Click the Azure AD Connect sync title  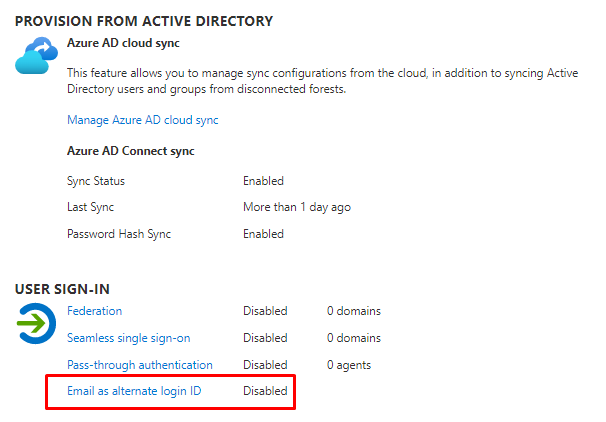[x=130, y=151]
